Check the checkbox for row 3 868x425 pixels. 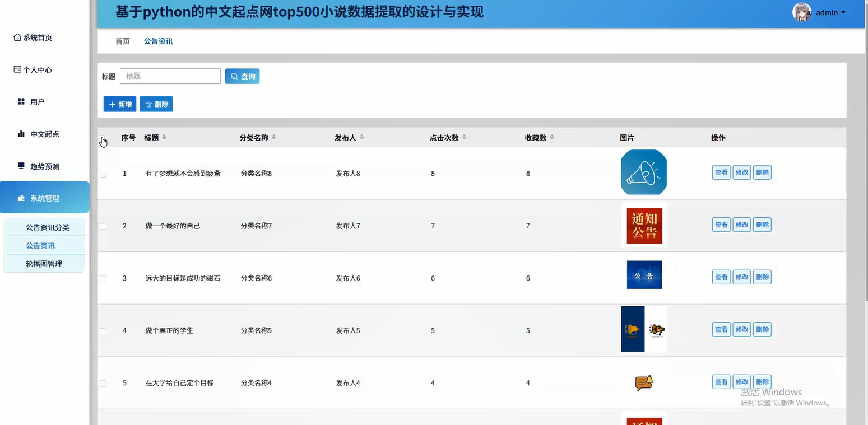(103, 278)
